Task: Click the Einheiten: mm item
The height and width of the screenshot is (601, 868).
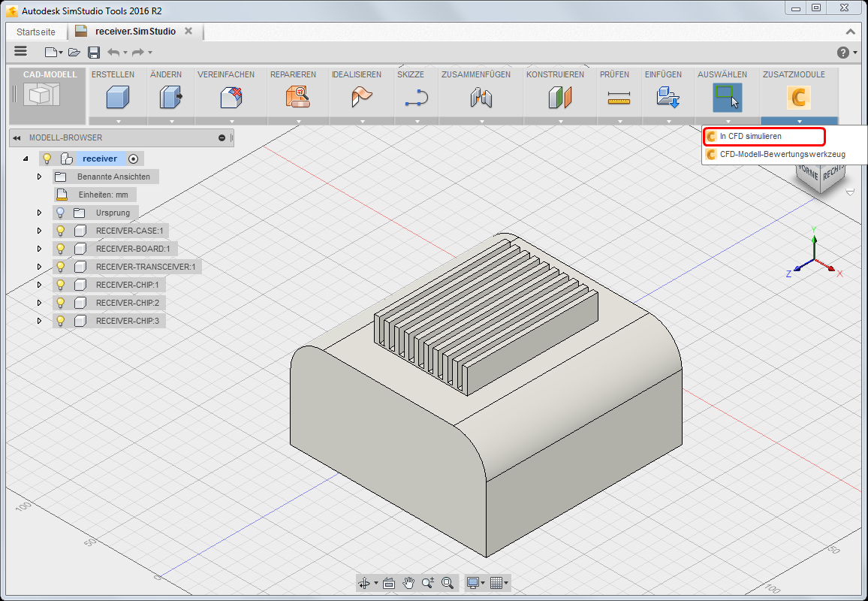Action: [x=103, y=195]
